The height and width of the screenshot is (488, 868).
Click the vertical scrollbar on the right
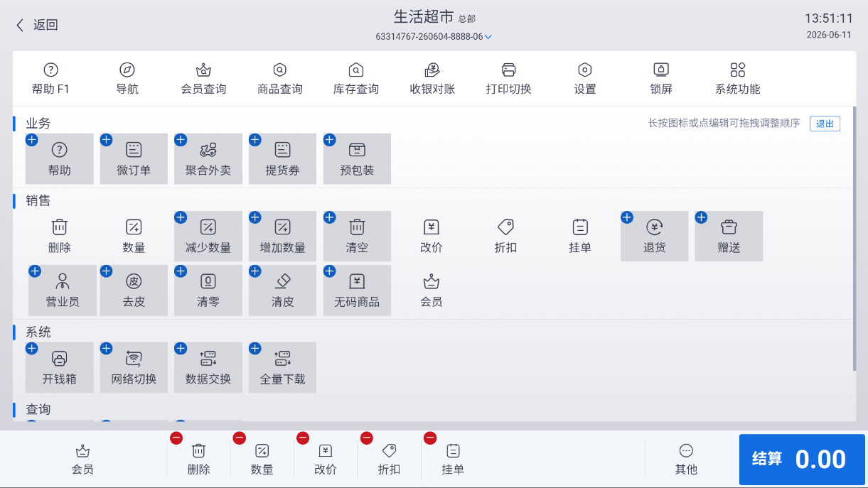pos(854,239)
